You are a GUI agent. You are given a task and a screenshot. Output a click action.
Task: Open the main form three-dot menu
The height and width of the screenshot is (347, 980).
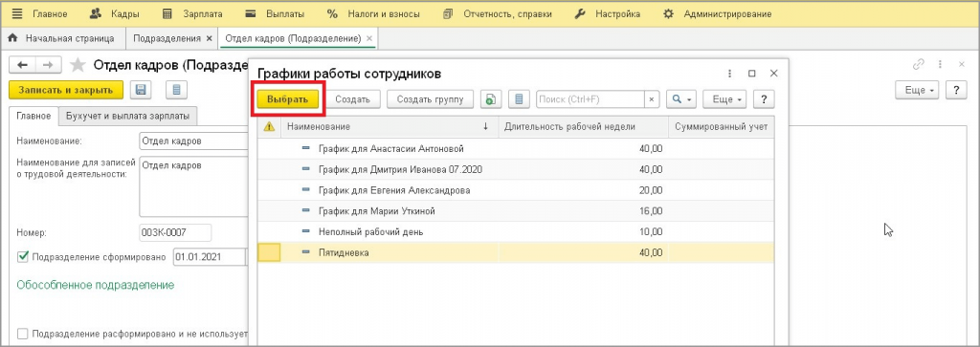[x=940, y=64]
